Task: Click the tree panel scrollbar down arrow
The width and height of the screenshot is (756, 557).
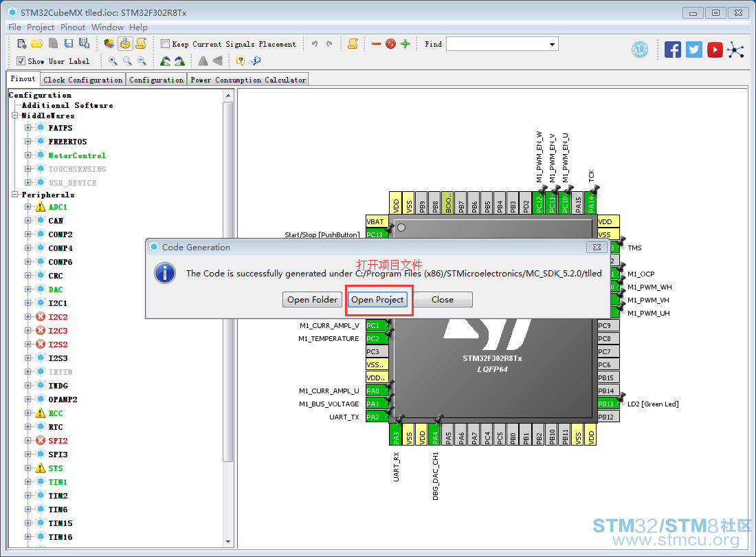Action: coord(228,542)
